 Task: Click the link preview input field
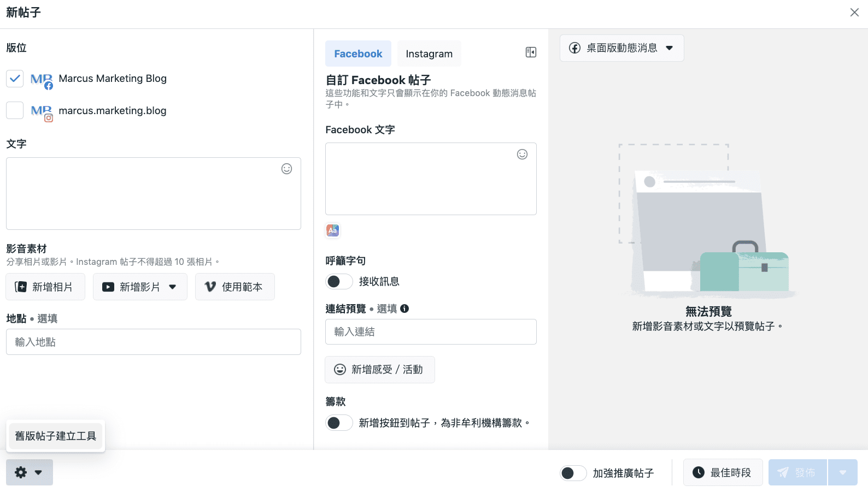pos(431,332)
